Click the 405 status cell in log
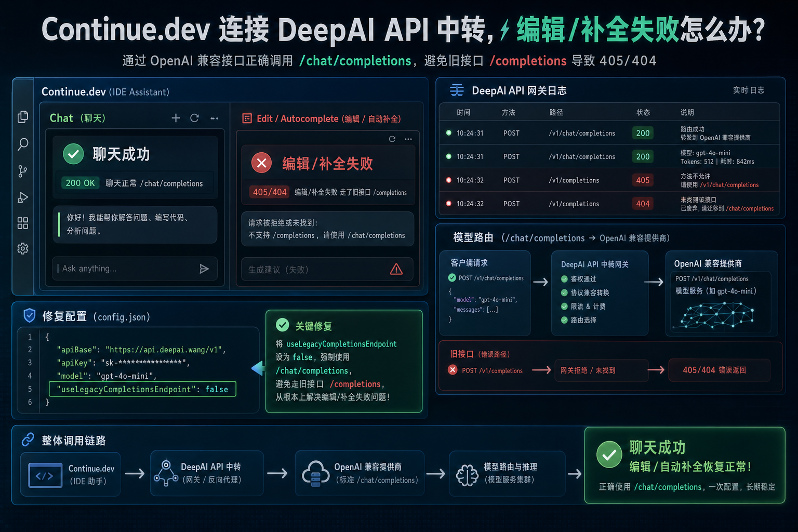The height and width of the screenshot is (532, 798). click(x=643, y=180)
